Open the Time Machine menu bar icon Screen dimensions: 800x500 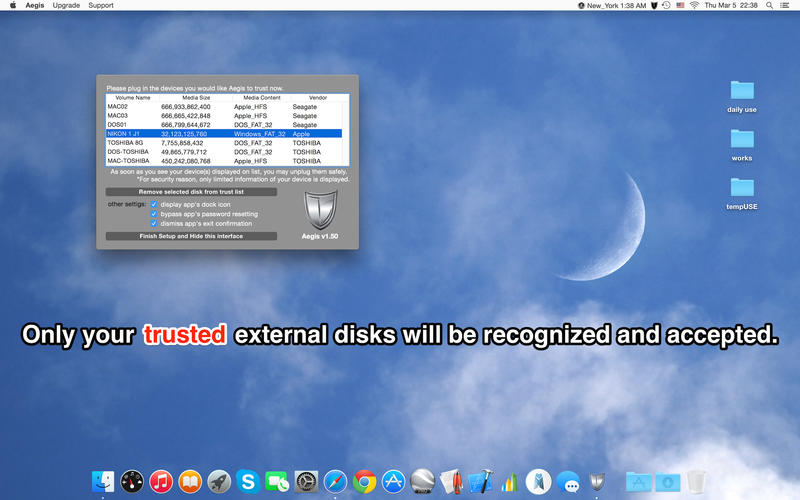[x=666, y=5]
